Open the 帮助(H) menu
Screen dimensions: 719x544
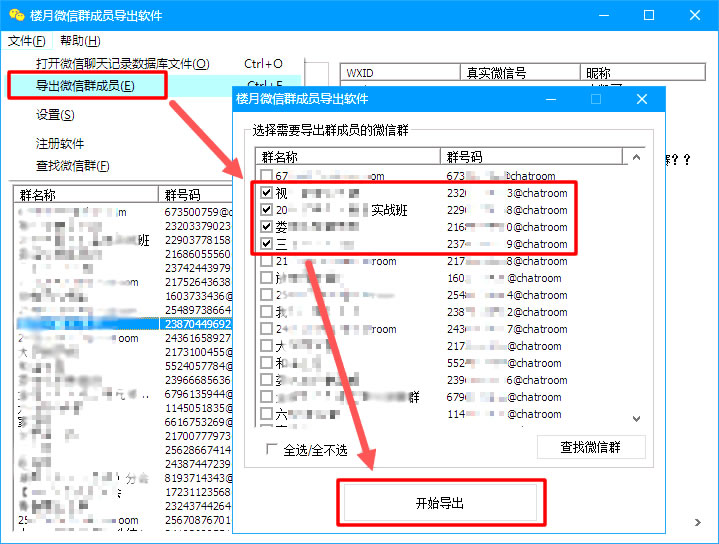80,41
